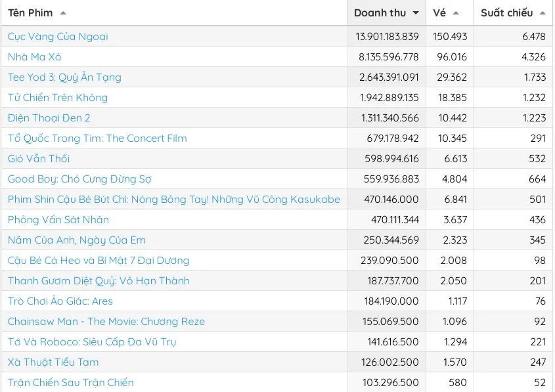Open Good Boy: Chó Cưng Đừng Sợ
Image resolution: width=555 pixels, height=392 pixels.
(79, 179)
